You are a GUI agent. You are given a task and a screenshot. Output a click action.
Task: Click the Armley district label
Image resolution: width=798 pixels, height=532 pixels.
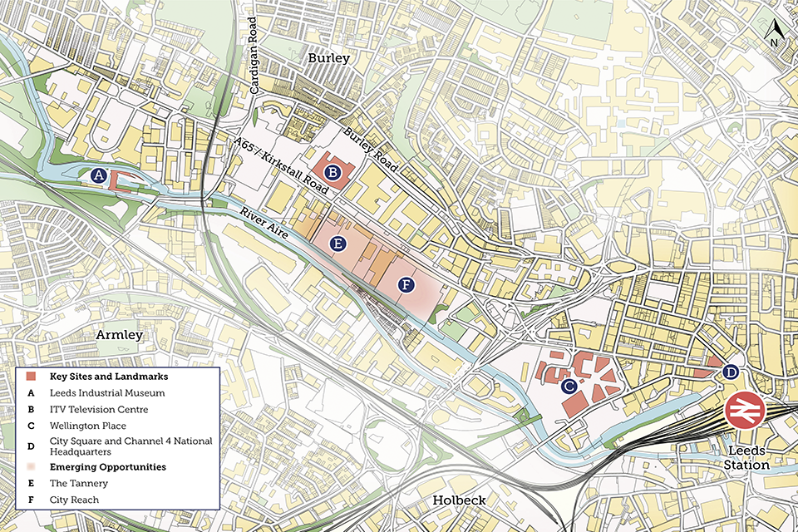(120, 334)
